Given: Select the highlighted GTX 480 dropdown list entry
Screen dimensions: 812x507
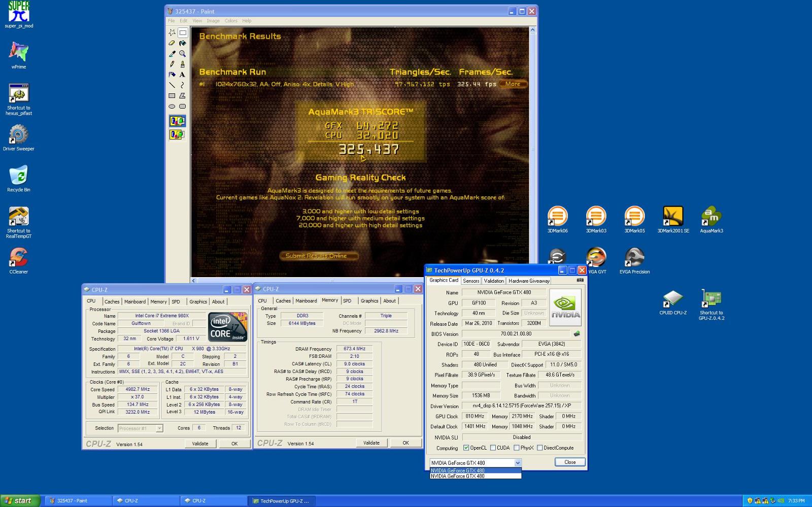Looking at the screenshot, I should coord(476,470).
